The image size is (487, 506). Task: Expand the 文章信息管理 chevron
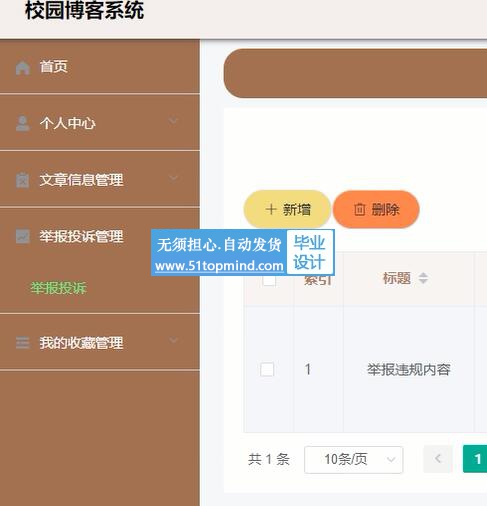(173, 178)
